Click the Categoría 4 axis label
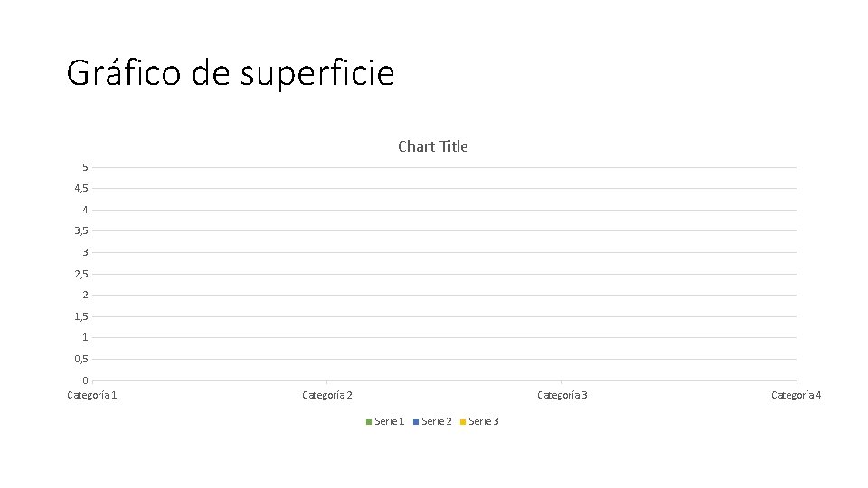Viewport: 868px width, 488px height. [x=796, y=395]
